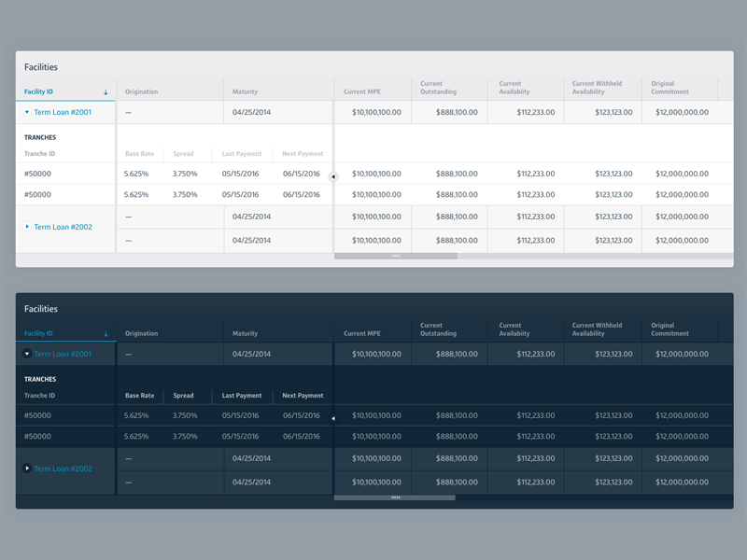This screenshot has width=747, height=560.
Task: Open Term Loan #2001 link in light table
Action: point(63,112)
